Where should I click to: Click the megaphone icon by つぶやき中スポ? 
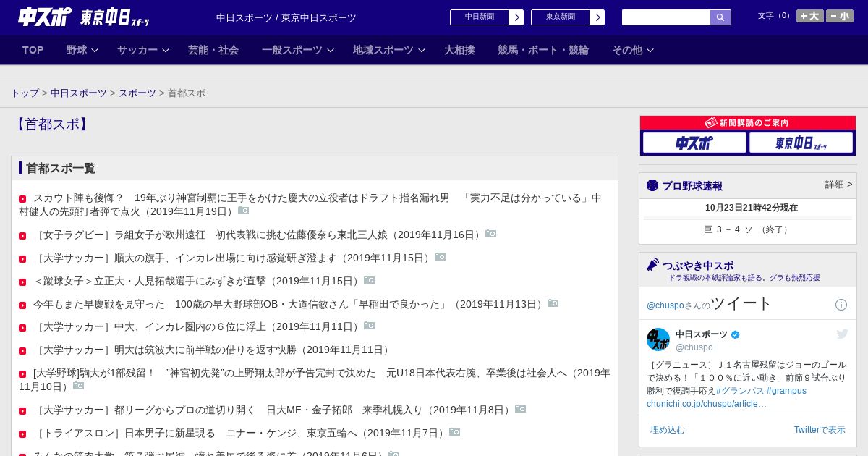pyautogui.click(x=652, y=265)
